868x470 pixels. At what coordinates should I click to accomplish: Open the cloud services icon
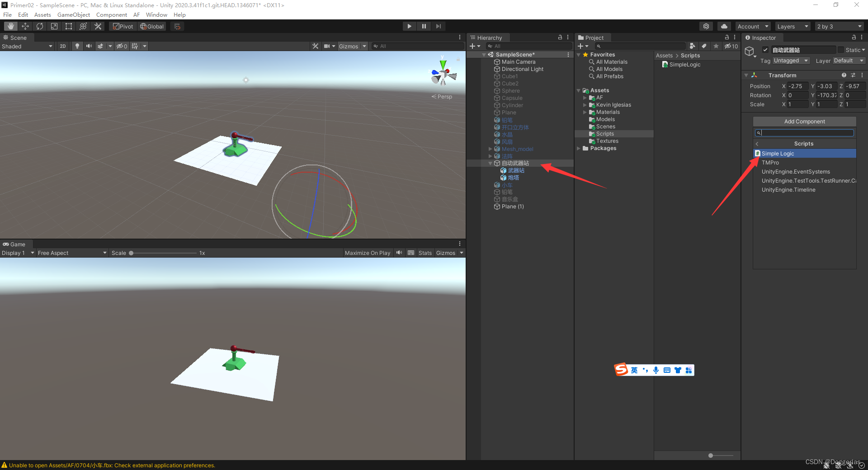pyautogui.click(x=724, y=26)
